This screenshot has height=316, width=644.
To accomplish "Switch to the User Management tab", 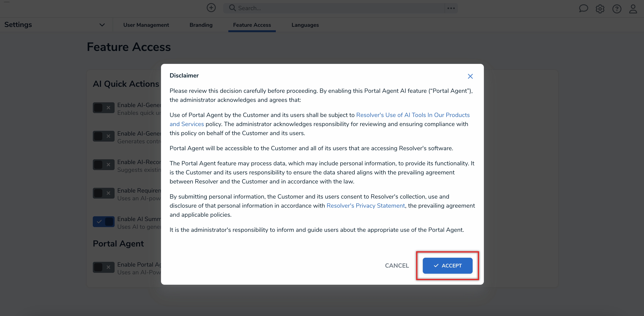I will [146, 25].
